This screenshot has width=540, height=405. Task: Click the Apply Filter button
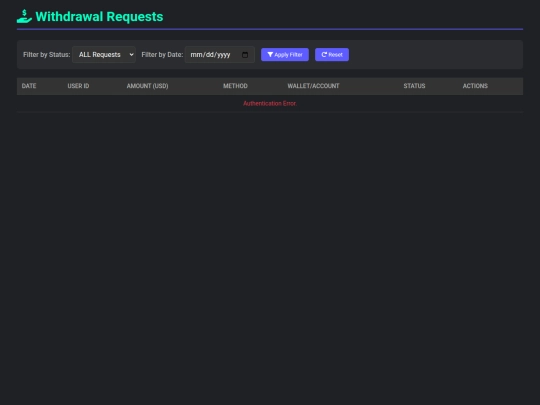coord(285,54)
